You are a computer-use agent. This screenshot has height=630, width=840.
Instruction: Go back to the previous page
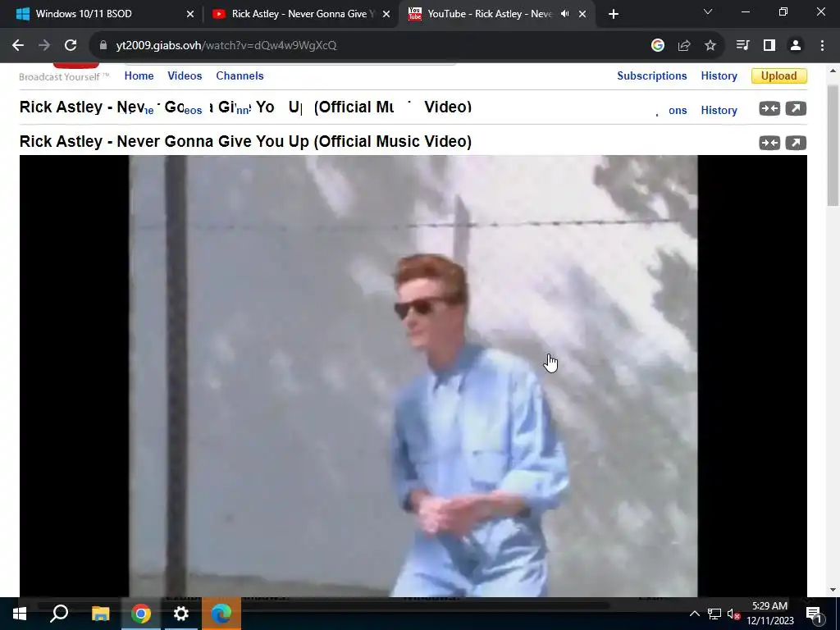[18, 46]
